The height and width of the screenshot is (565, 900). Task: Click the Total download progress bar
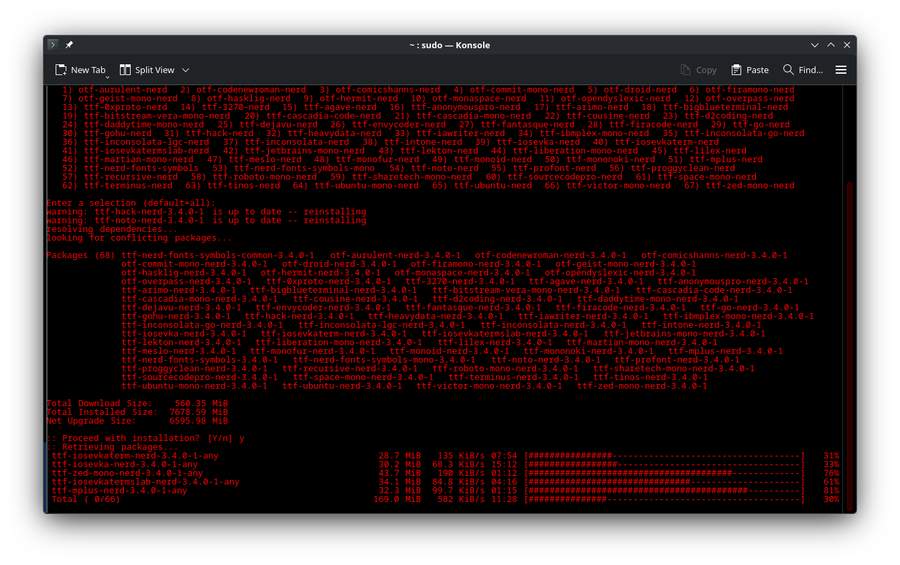(x=665, y=500)
